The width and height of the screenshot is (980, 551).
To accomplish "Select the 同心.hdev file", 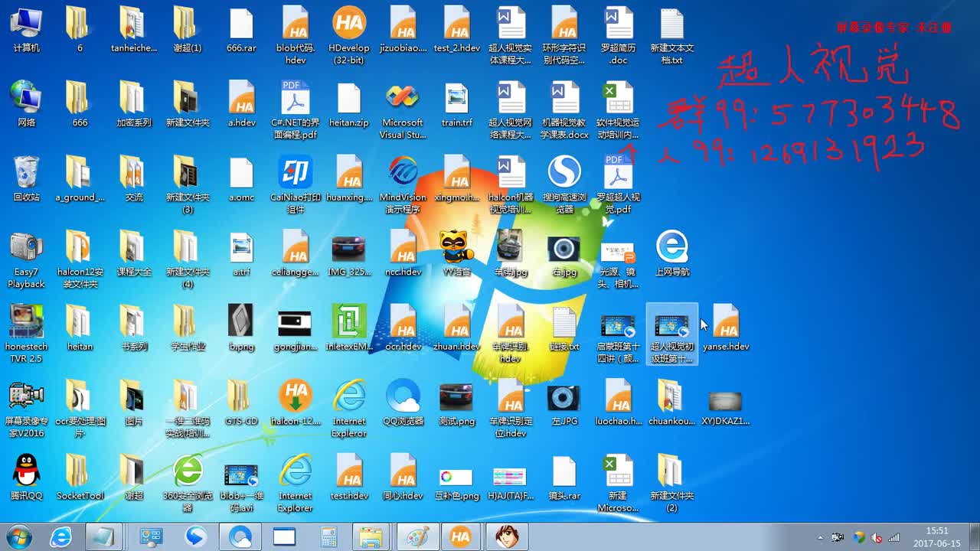I will (x=403, y=478).
